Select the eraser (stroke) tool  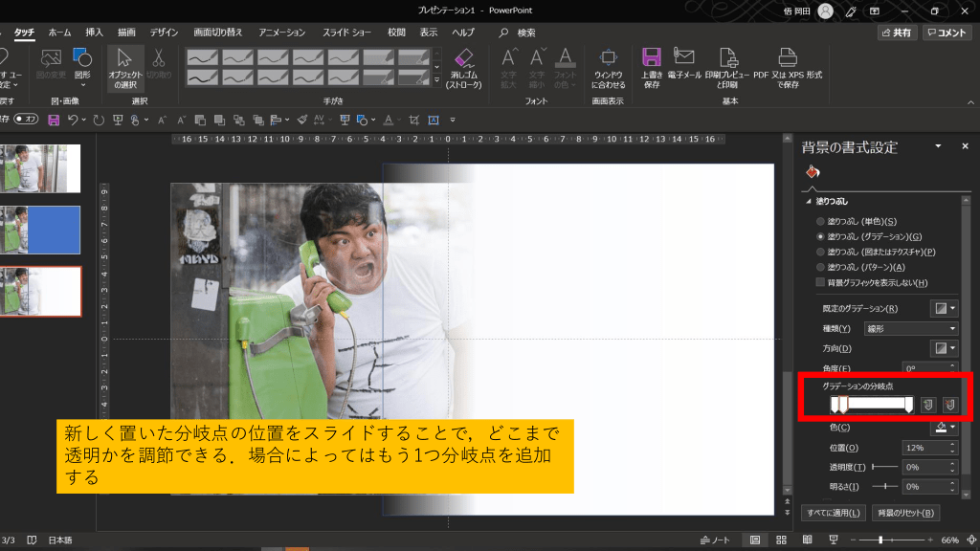(464, 65)
